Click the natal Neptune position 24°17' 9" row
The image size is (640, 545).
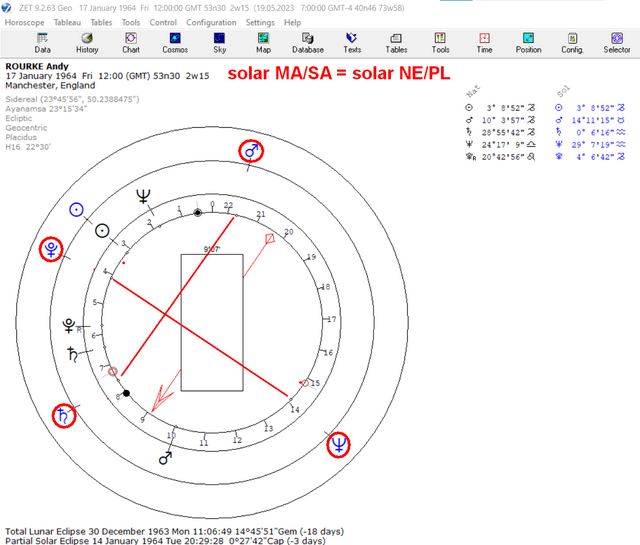[500, 145]
